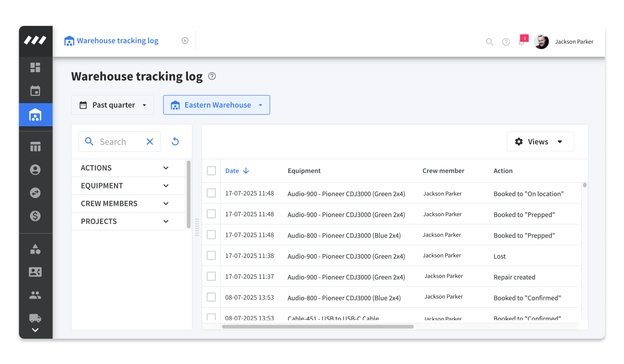Click "08-07-2025 13:53" Audio-800 date cell
This screenshot has height=364, width=624.
click(249, 297)
